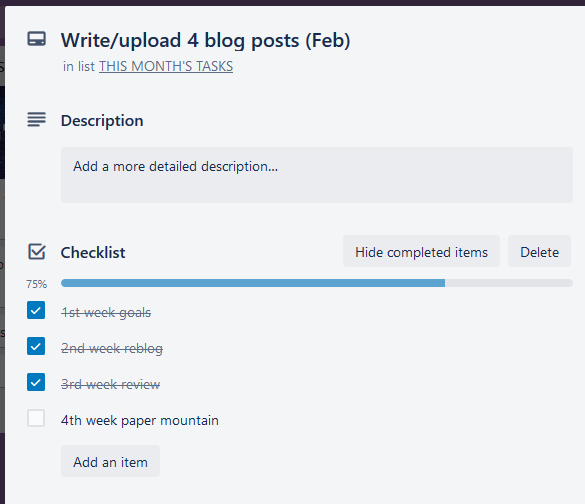585x504 pixels.
Task: Click Add an item button
Action: pyautogui.click(x=110, y=461)
